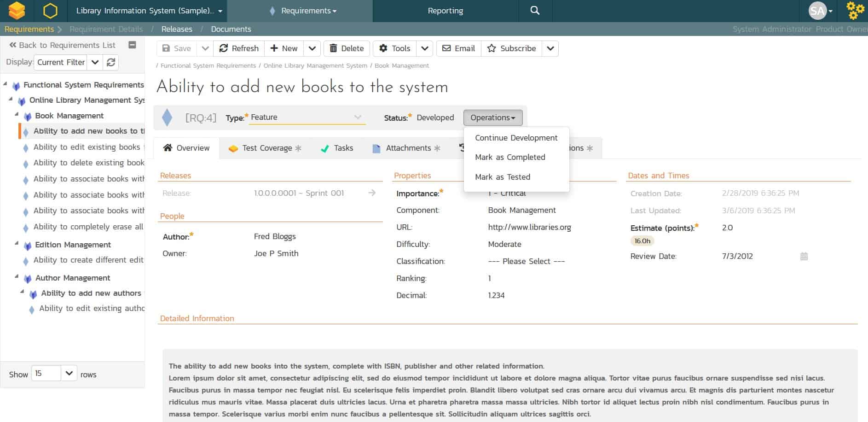Open the Operations dropdown button
The image size is (868, 422).
point(493,117)
